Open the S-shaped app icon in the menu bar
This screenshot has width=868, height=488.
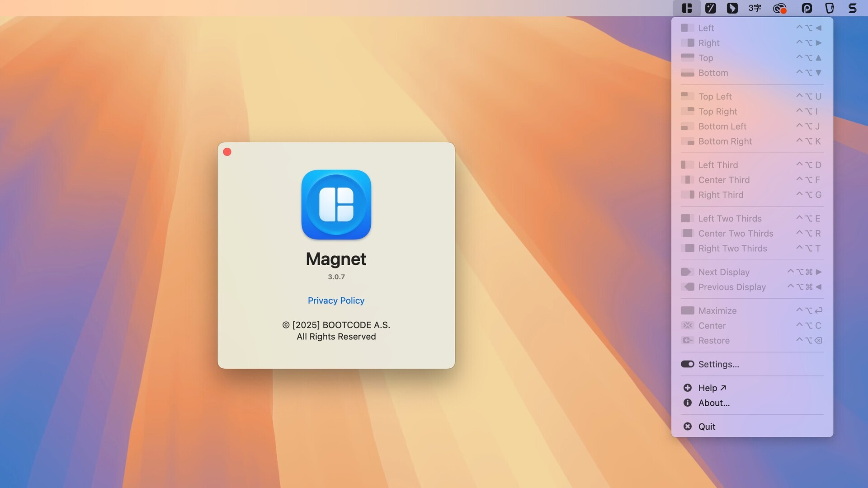tap(853, 8)
